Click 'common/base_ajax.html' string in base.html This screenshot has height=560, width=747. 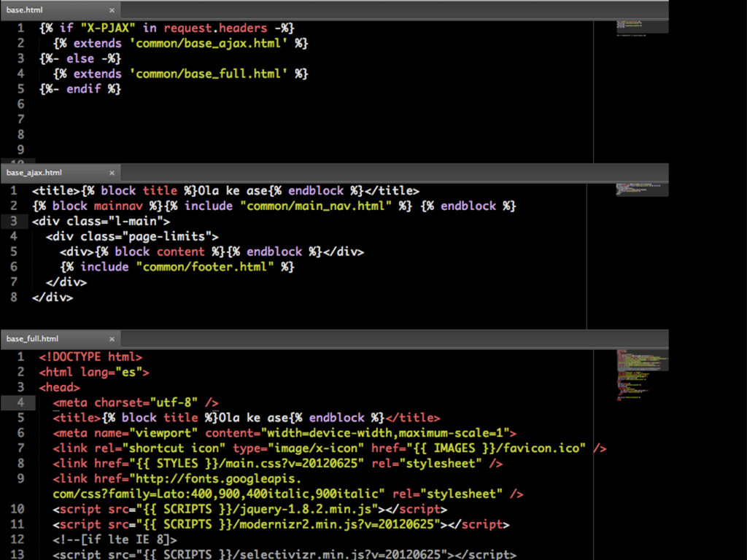[208, 43]
